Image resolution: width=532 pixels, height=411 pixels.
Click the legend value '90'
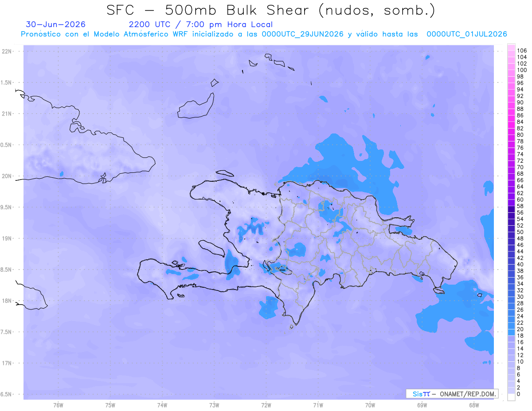click(x=520, y=102)
